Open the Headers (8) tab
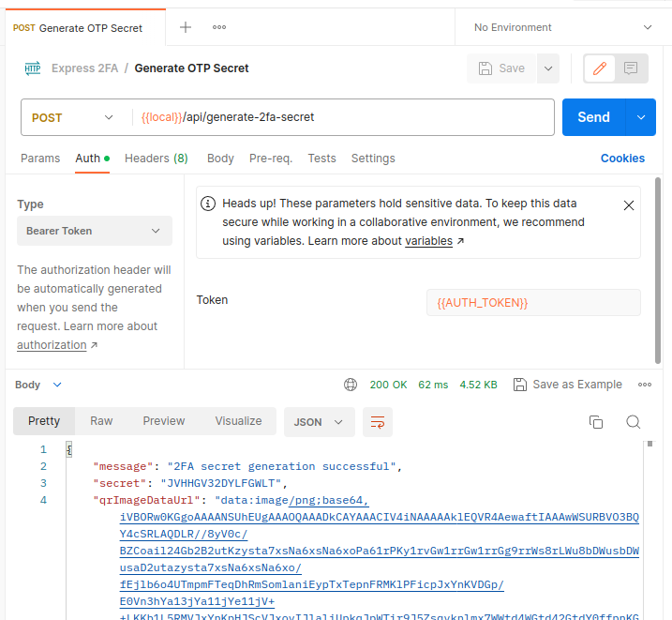Screen dimensions: 672x620 [156, 159]
